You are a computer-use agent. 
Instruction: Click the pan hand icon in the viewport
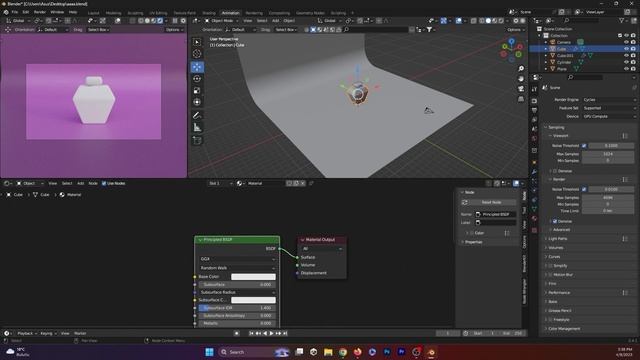[521, 79]
